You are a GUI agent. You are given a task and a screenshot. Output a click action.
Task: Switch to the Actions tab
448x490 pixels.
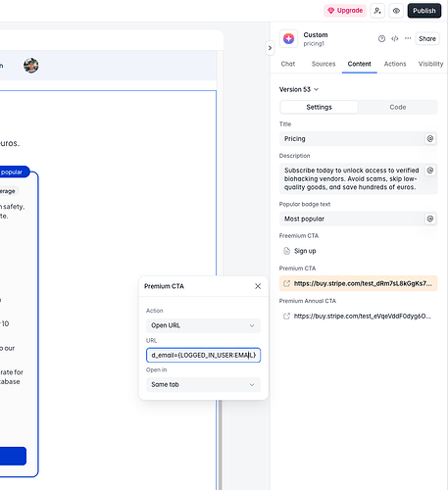pyautogui.click(x=395, y=64)
